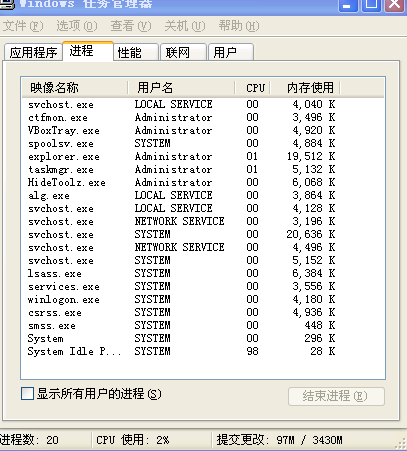Select the ctfmon.exe process row

tap(203, 117)
